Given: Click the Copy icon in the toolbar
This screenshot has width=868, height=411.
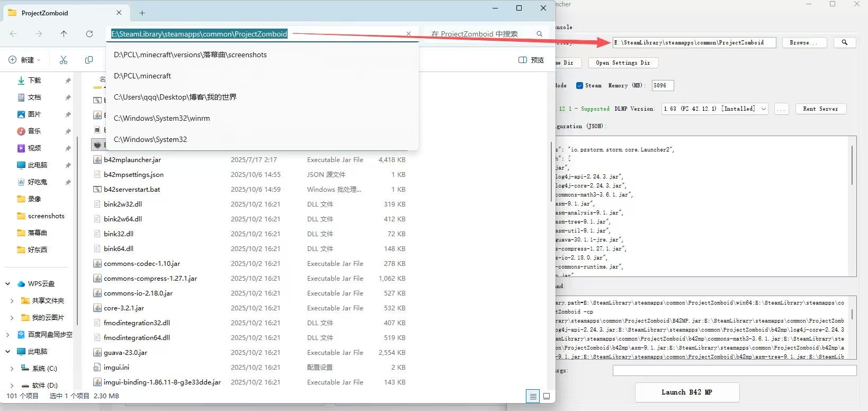Looking at the screenshot, I should 89,60.
